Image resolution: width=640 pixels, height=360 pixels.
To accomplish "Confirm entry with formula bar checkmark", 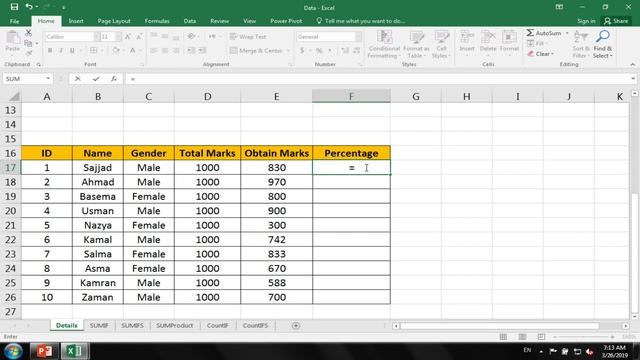I will click(x=96, y=78).
